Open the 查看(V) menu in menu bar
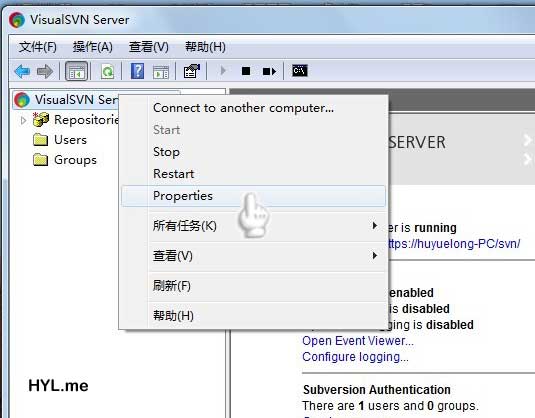Screen dimensions: 535x418 (x=148, y=47)
